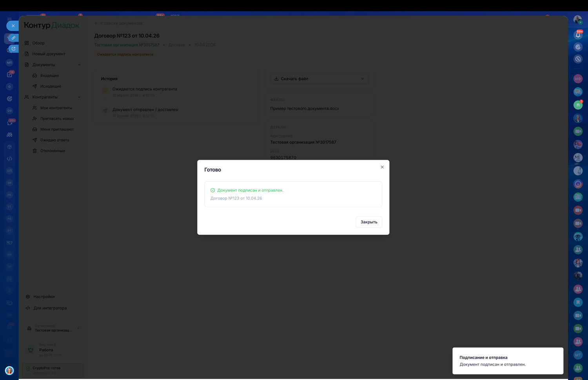Expand the organization switcher arrow

[78, 329]
